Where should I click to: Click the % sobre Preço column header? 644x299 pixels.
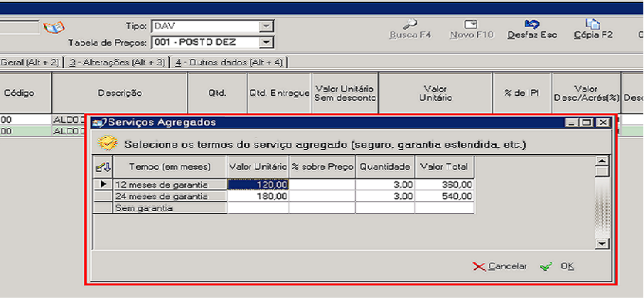click(x=323, y=167)
